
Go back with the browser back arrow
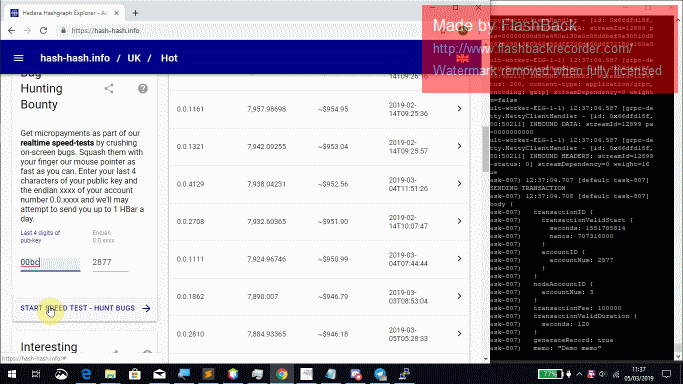(x=11, y=30)
